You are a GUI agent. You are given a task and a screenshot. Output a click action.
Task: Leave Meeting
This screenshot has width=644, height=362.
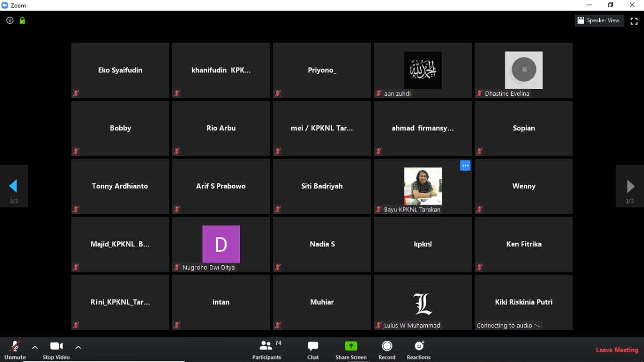click(x=617, y=350)
